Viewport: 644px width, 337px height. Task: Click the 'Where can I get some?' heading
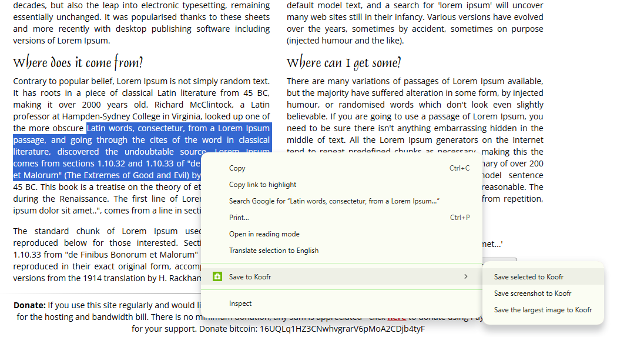344,62
